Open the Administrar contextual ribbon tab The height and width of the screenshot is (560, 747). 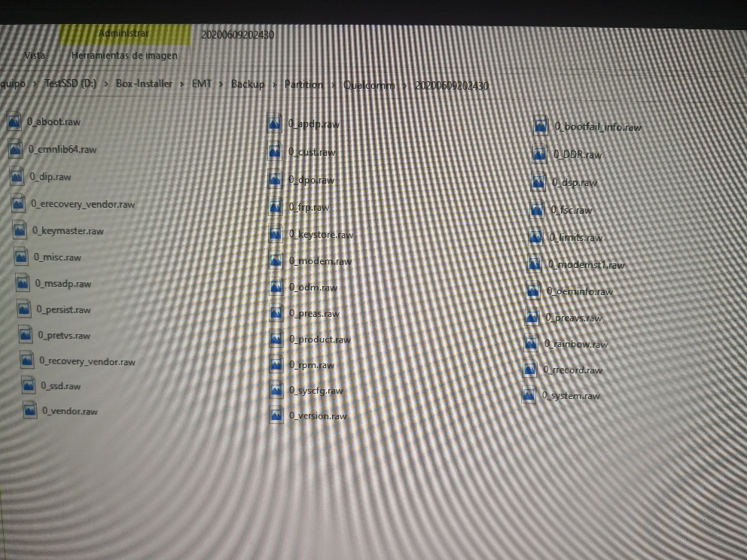click(124, 34)
